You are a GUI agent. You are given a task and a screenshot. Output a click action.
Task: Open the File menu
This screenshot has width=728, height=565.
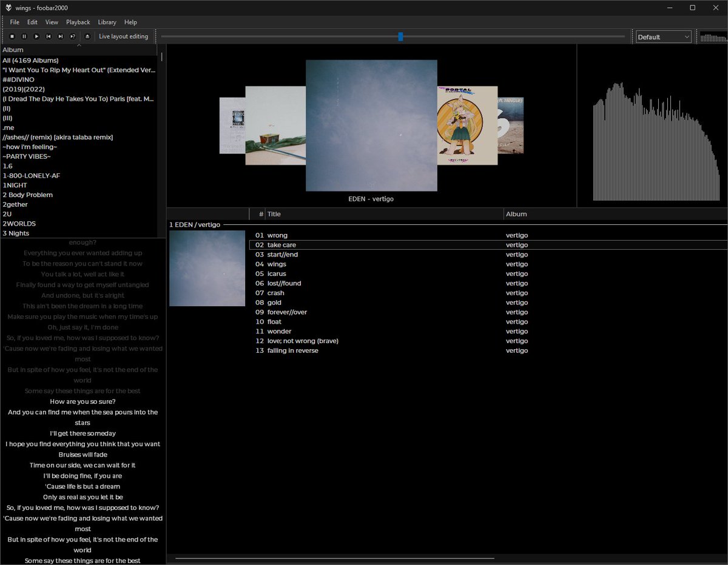pos(15,22)
